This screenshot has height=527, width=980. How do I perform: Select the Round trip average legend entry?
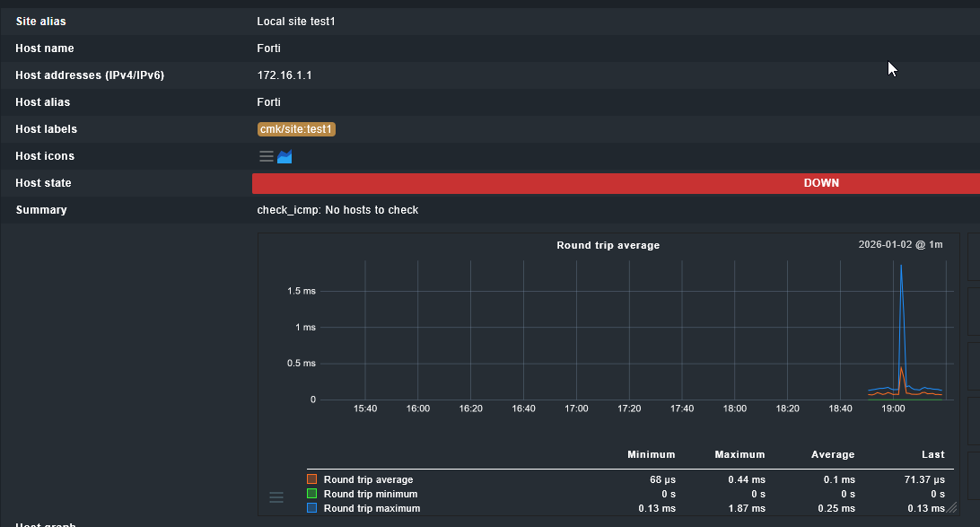368,479
